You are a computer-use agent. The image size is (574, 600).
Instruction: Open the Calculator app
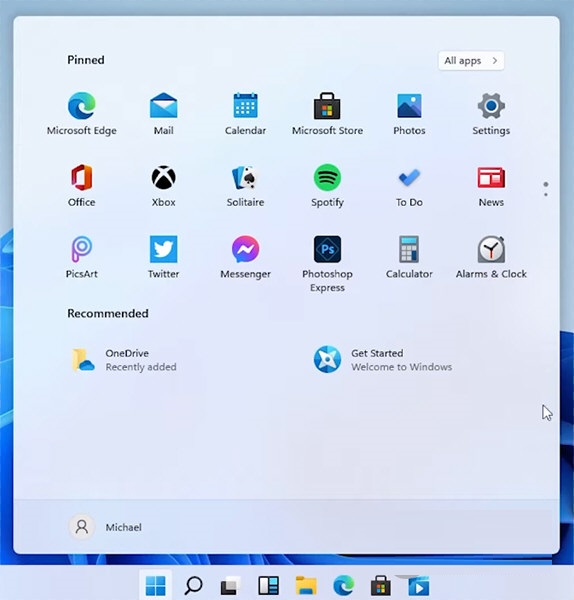pos(409,257)
